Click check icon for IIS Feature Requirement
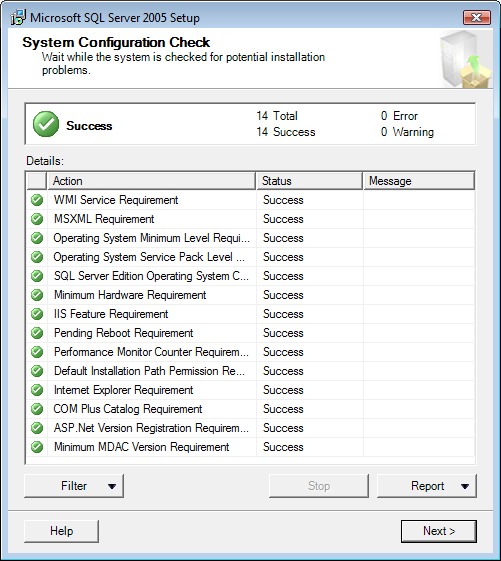Image resolution: width=501 pixels, height=561 pixels. 37,314
